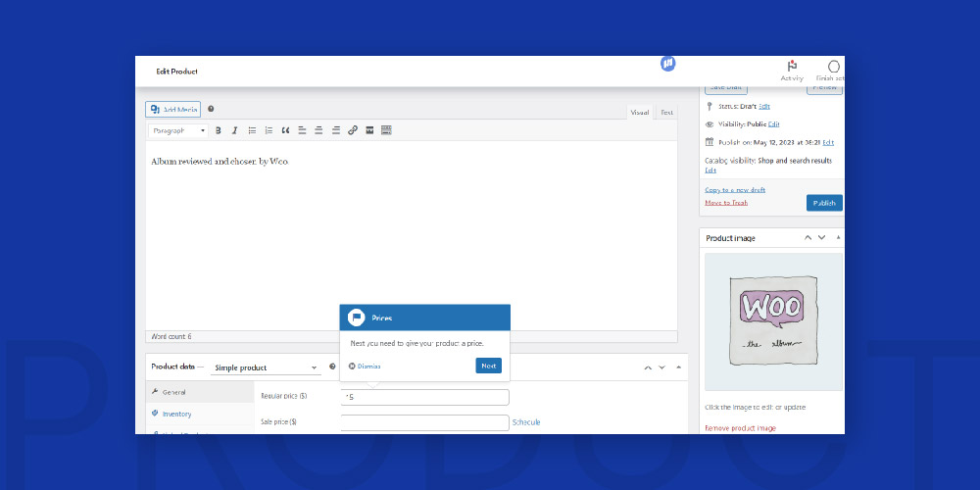Click Remove product image link
This screenshot has width=980, height=490.
click(741, 428)
